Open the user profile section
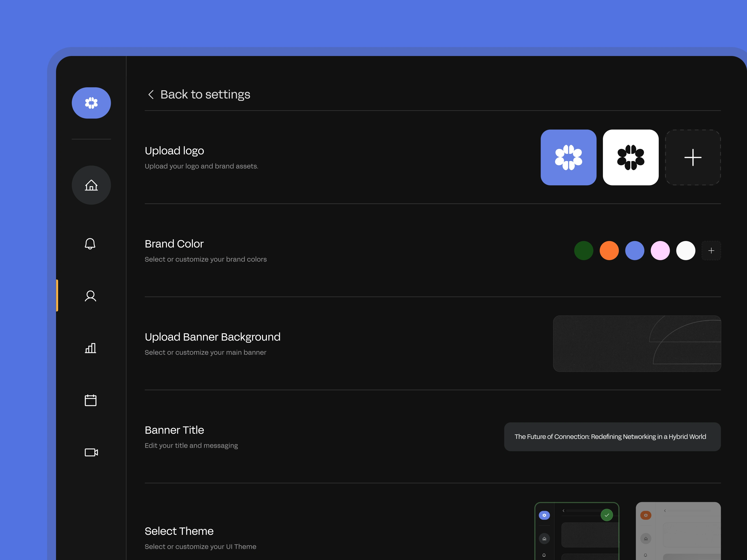This screenshot has width=747, height=560. [91, 296]
